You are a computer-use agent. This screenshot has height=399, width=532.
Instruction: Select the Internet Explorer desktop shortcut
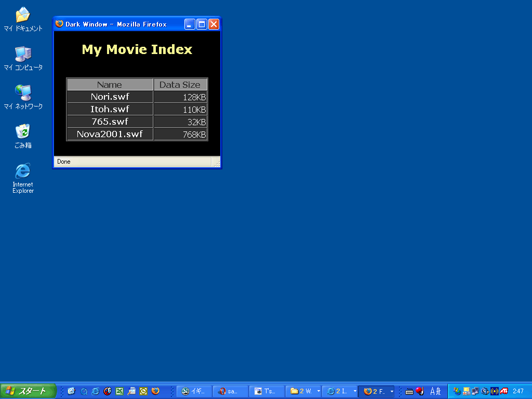(23, 171)
